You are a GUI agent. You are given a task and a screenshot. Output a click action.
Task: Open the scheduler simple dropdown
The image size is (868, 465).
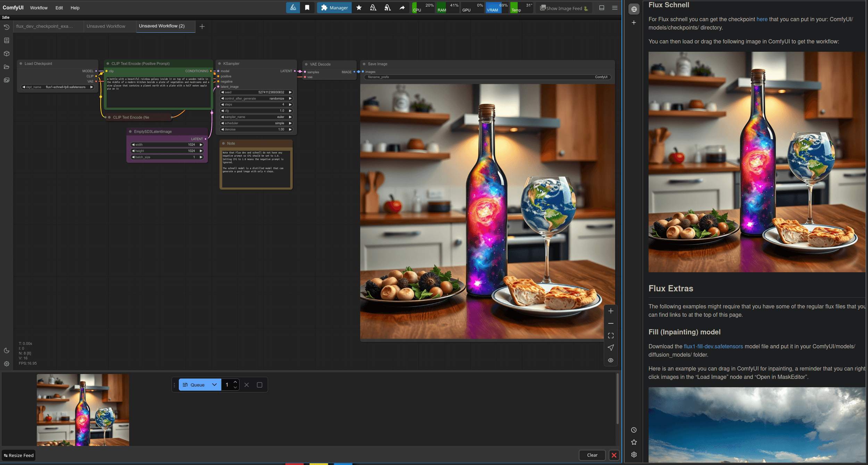[256, 123]
